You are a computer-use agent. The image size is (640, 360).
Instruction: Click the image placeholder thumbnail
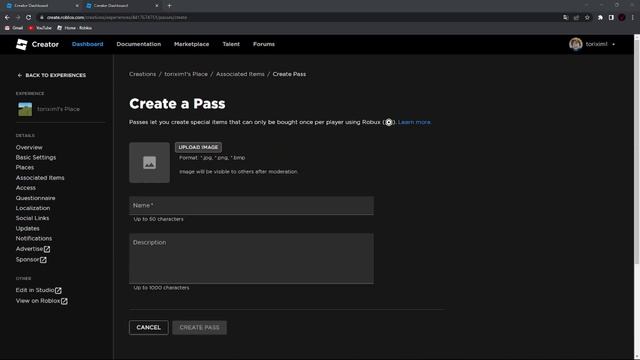coord(149,162)
